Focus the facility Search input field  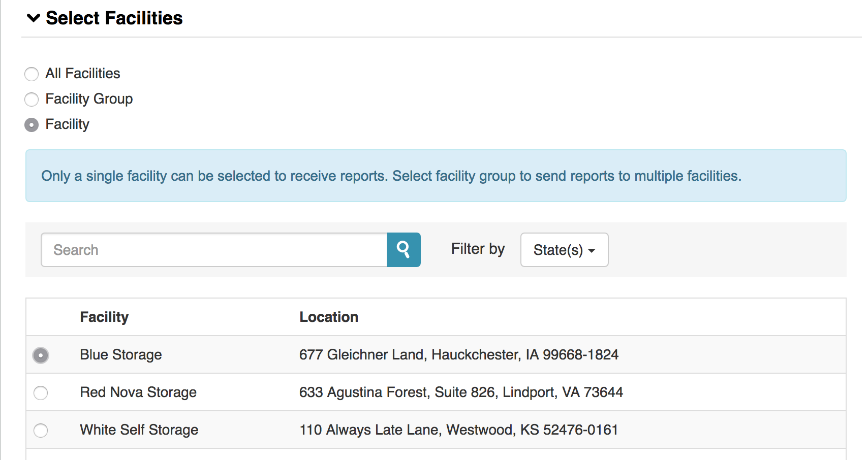[x=214, y=250]
